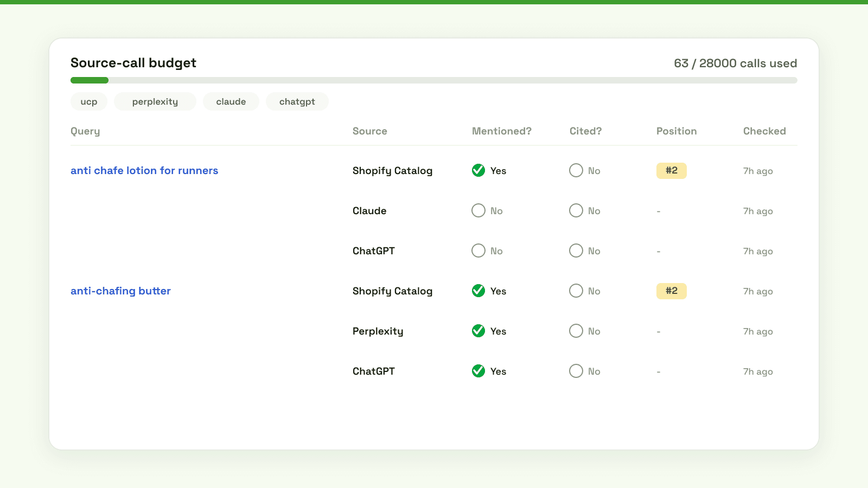868x488 pixels.
Task: Click the Perplexity source cell
Action: tap(378, 331)
